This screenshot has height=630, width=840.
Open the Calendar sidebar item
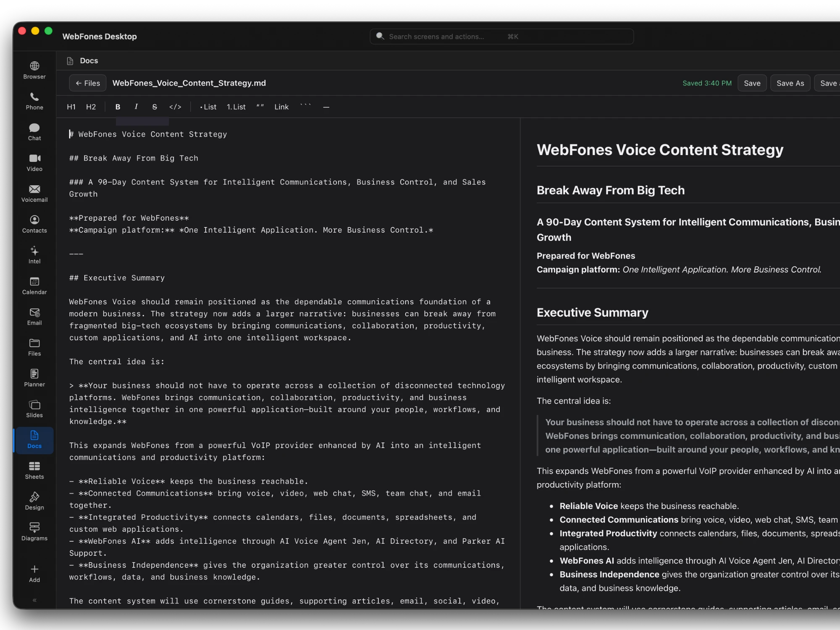pos(34,286)
